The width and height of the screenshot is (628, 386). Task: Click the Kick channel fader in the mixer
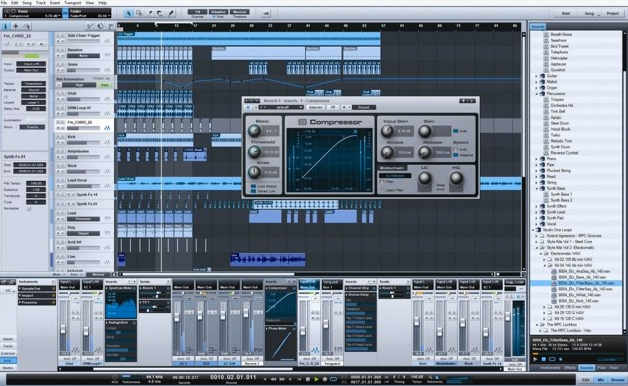click(x=417, y=322)
